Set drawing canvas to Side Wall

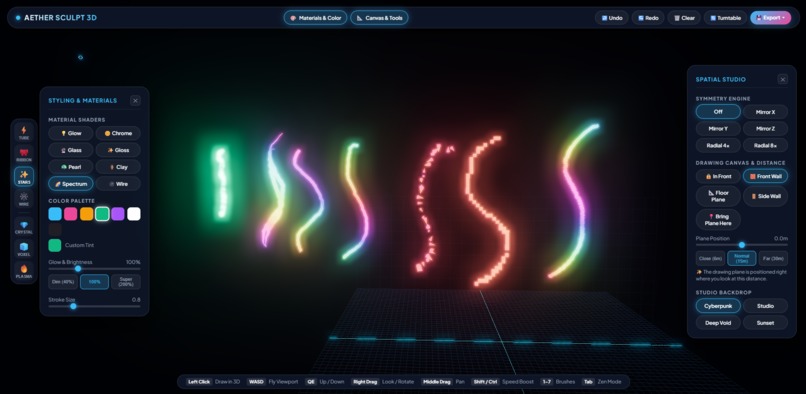(x=765, y=196)
